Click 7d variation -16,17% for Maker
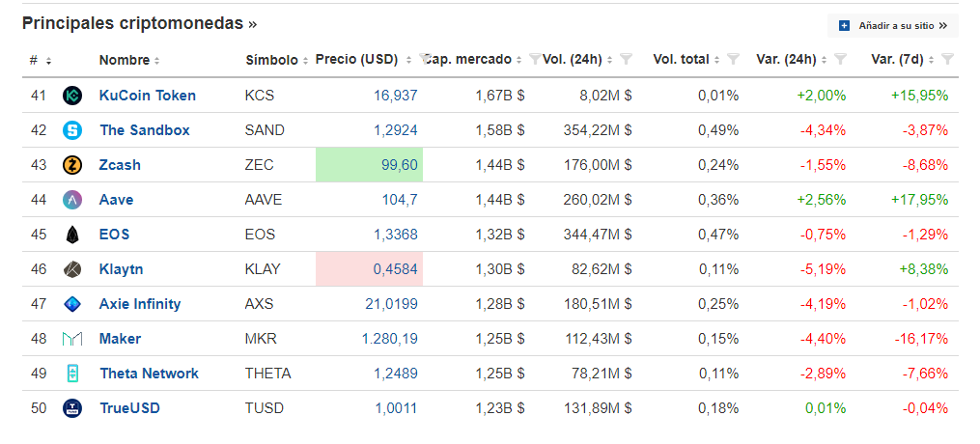This screenshot has height=444, width=980. (921, 339)
